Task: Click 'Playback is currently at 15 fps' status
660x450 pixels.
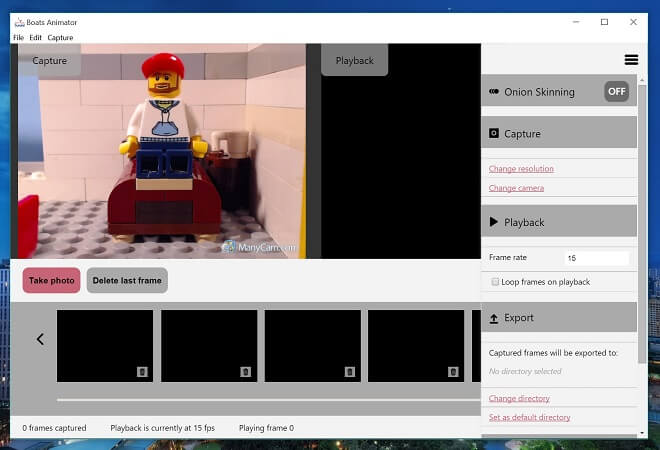Action: (x=162, y=428)
